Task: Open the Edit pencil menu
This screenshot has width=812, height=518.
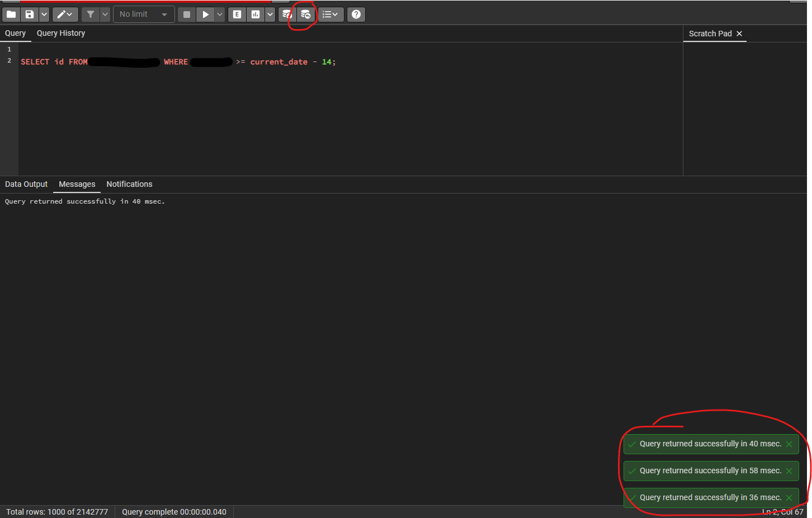Action: [65, 15]
